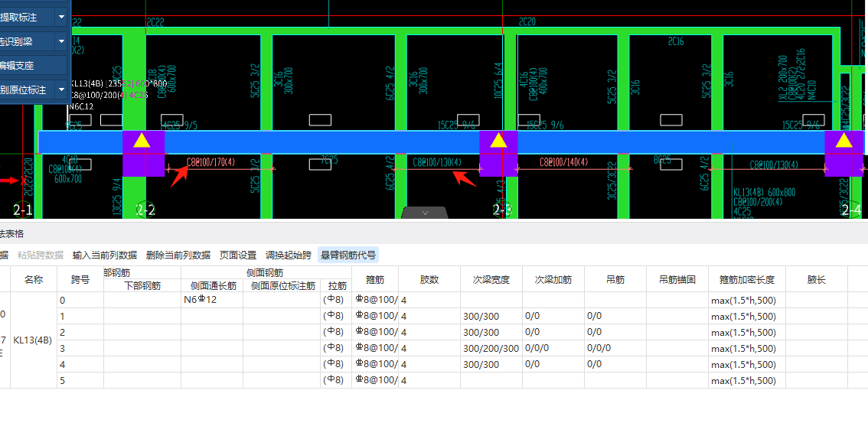Click the 识别原位标注 button

(26, 89)
